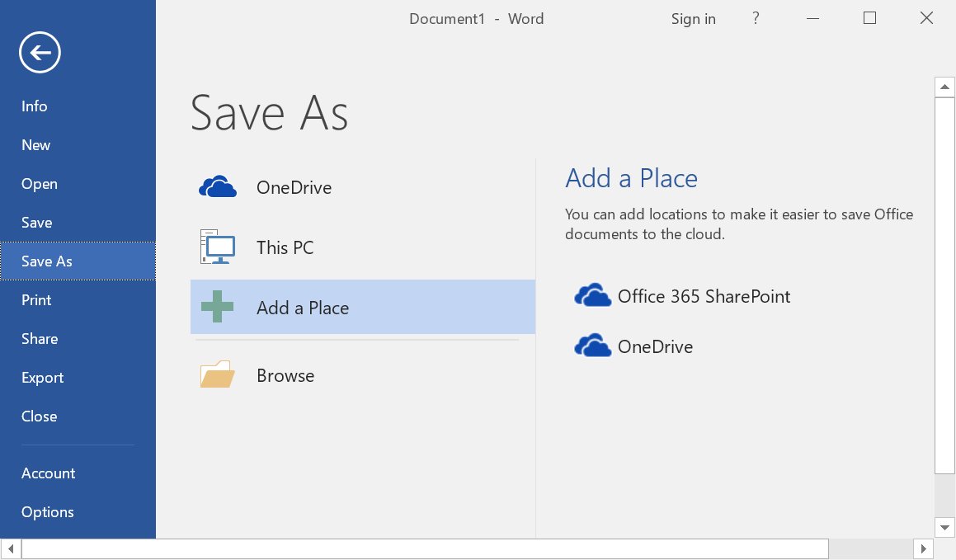Click the Browse label
The height and width of the screenshot is (560, 956).
(x=285, y=375)
